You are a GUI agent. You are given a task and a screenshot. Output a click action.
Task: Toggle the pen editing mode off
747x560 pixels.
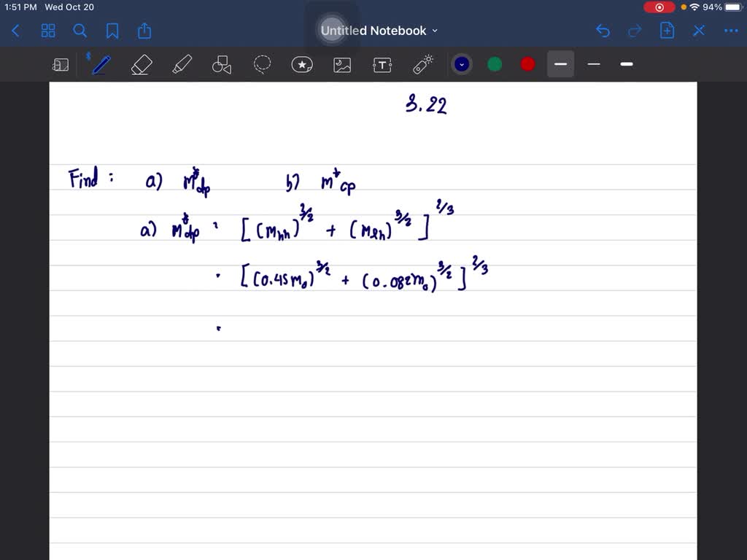tap(699, 31)
